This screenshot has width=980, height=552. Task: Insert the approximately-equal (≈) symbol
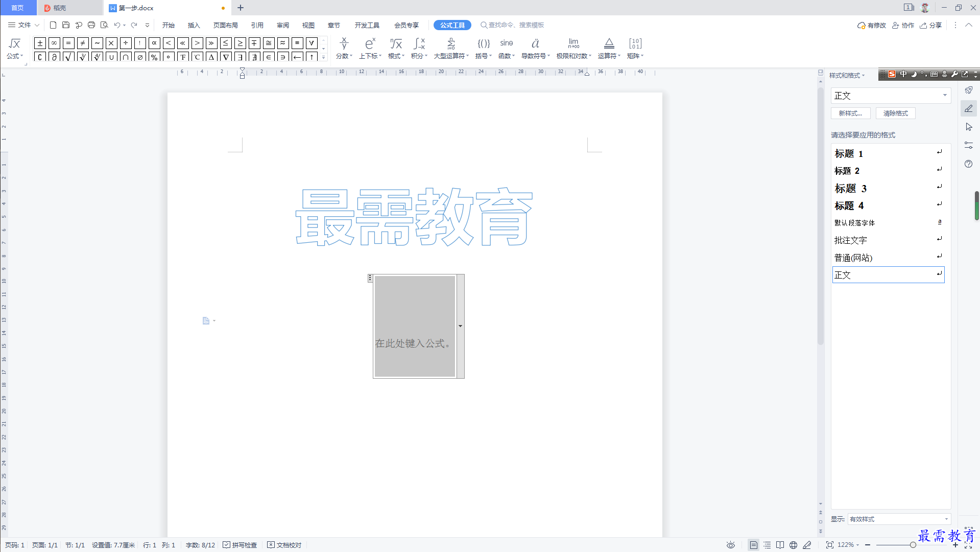283,43
